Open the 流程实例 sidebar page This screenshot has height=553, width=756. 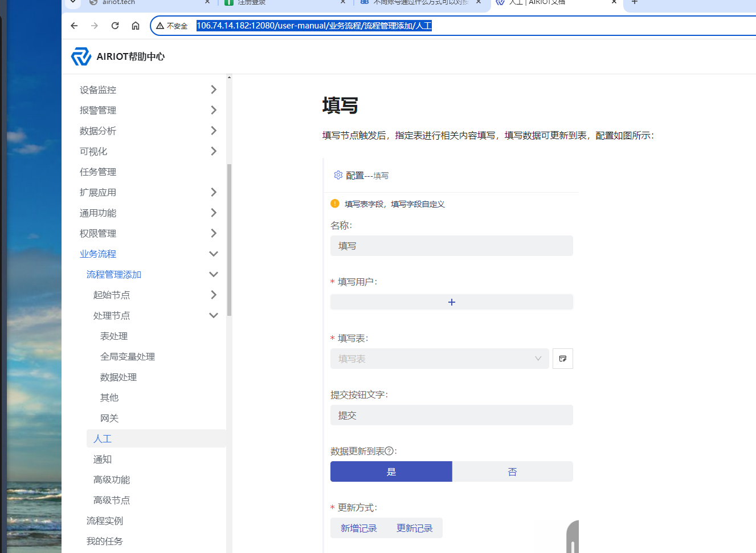[x=105, y=521]
